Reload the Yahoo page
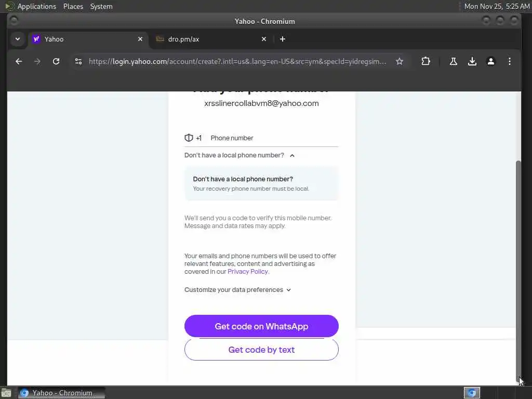Viewport: 532px width, 399px height. pyautogui.click(x=56, y=61)
